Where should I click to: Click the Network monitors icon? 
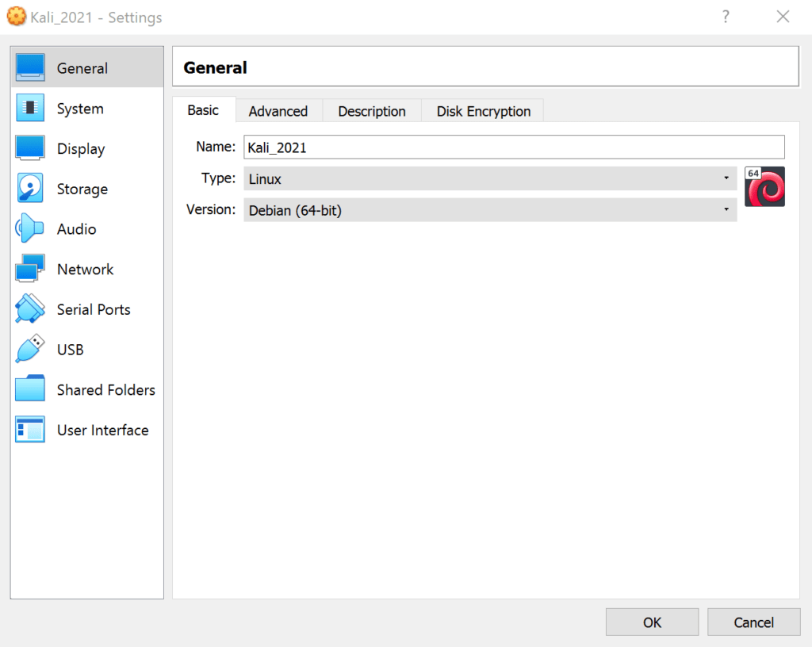[30, 268]
